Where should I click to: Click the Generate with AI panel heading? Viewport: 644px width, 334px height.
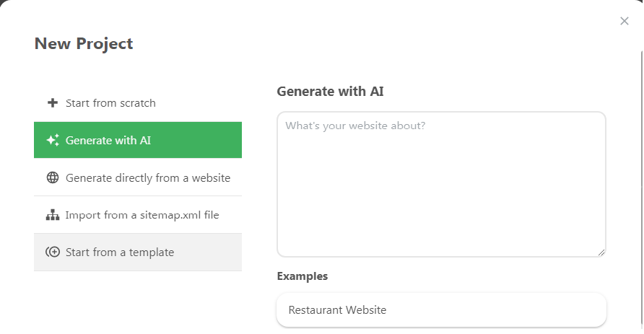coord(330,92)
